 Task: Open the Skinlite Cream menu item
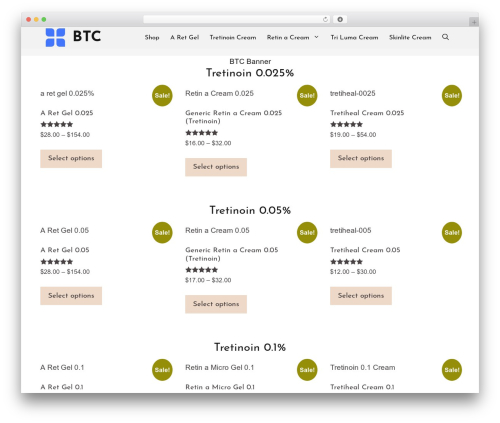(x=410, y=37)
